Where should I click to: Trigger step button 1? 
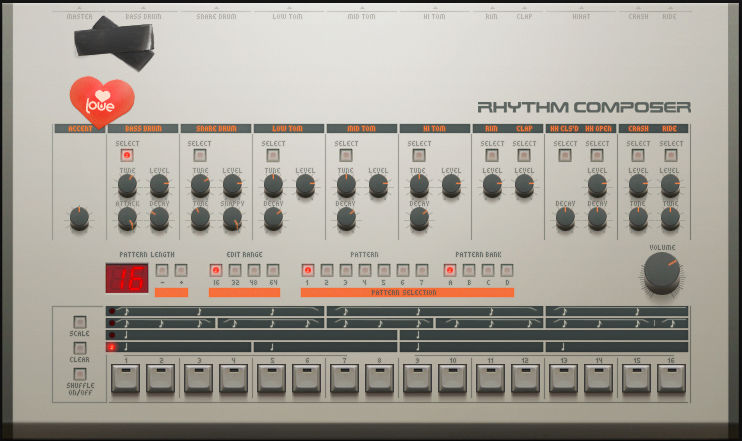pyautogui.click(x=125, y=378)
